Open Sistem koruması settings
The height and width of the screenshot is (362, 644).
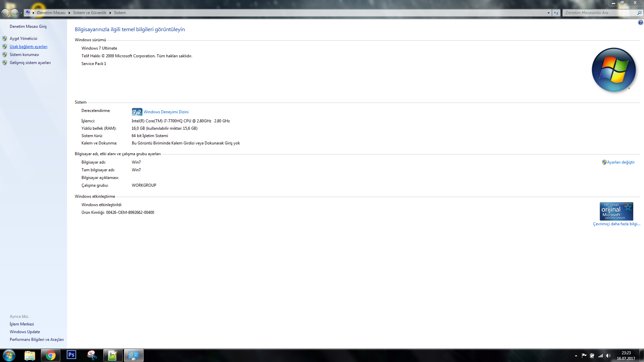click(x=24, y=55)
